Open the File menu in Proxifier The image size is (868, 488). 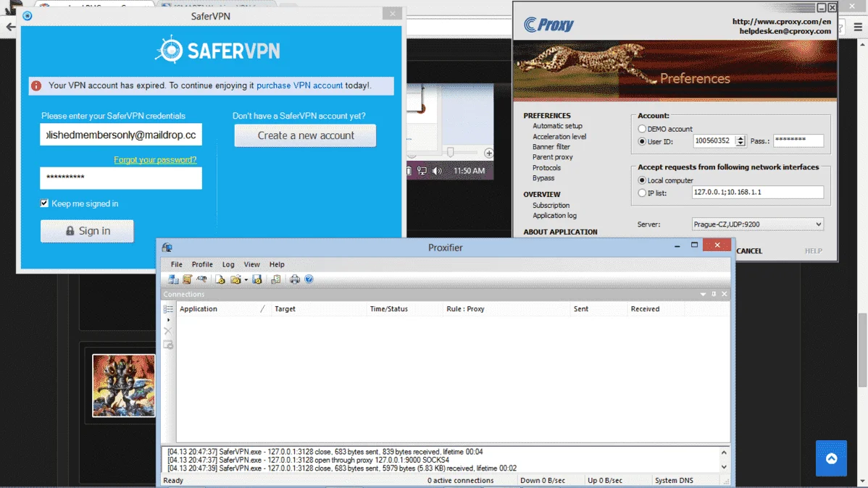coord(177,264)
